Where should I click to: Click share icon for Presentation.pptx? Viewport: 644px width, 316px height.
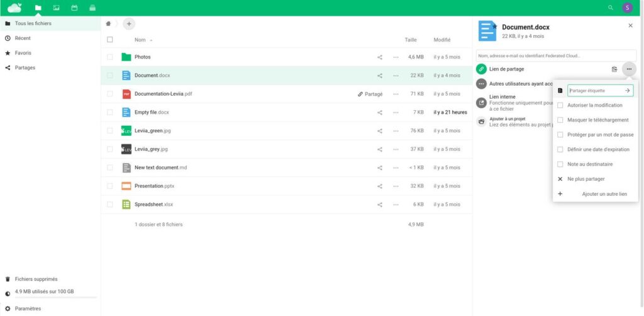click(x=379, y=186)
